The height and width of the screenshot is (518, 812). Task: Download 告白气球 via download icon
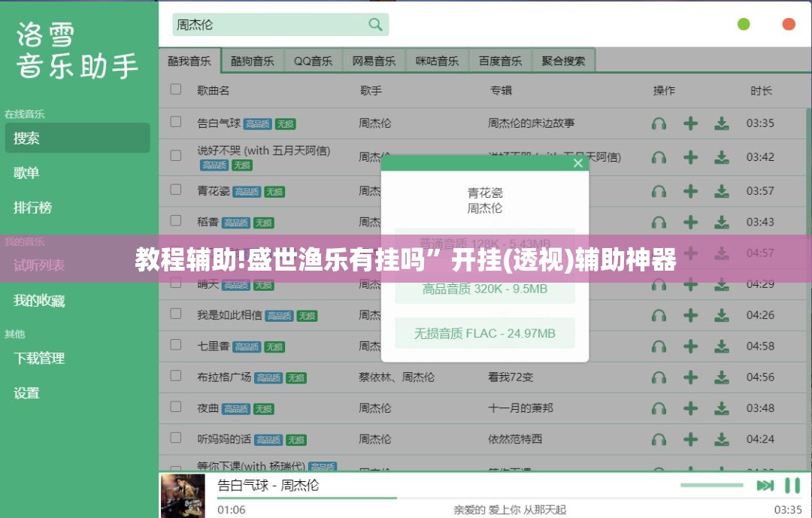click(721, 123)
